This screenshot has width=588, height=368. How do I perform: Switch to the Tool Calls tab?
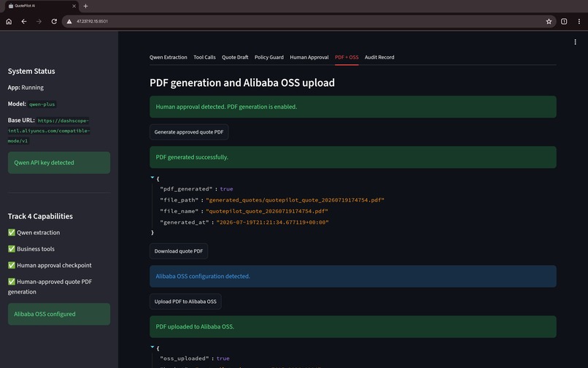pos(204,58)
